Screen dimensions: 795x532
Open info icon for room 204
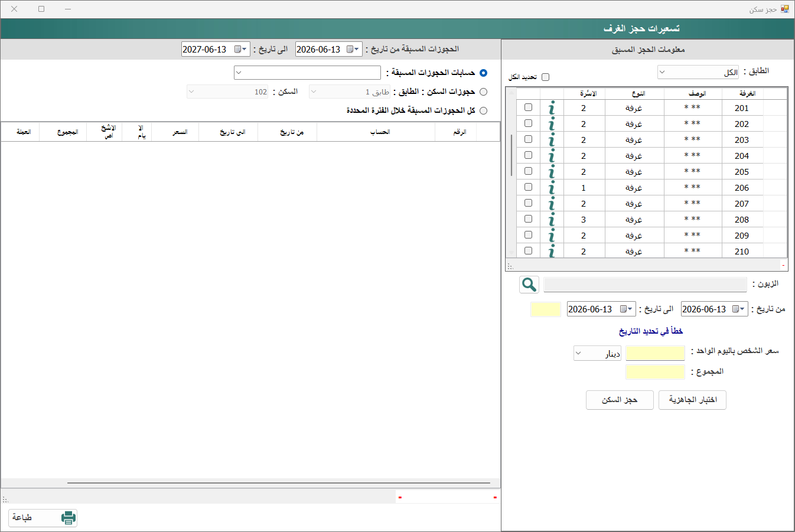[x=552, y=155]
